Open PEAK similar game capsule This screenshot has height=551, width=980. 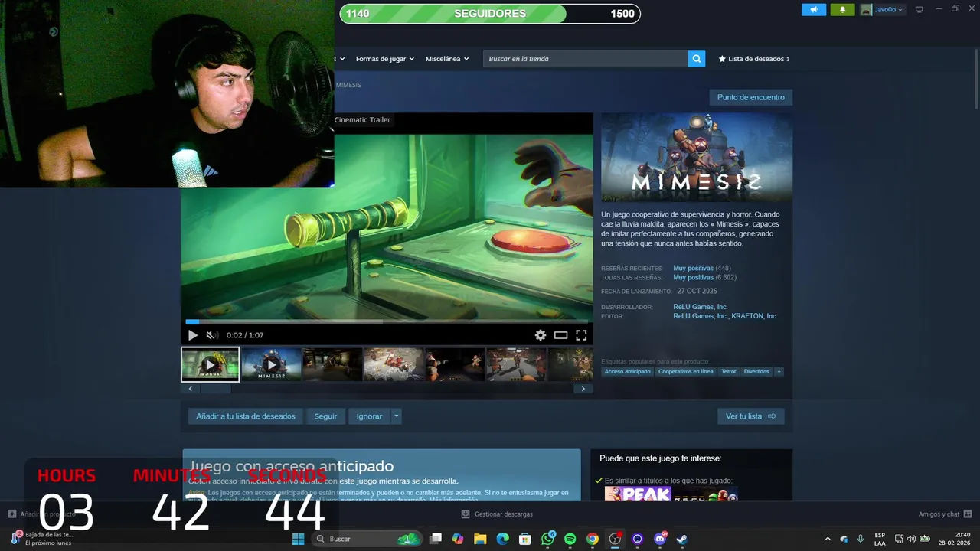pos(638,494)
